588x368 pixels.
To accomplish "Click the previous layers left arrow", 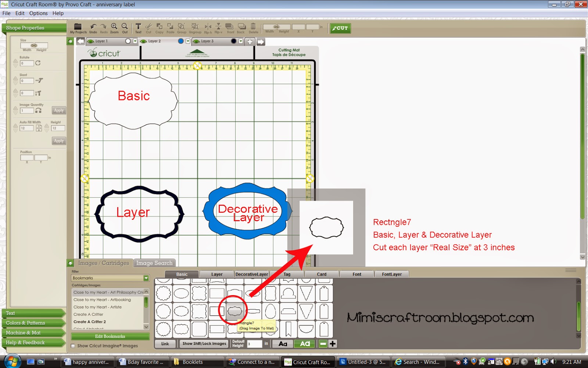I will click(x=80, y=41).
